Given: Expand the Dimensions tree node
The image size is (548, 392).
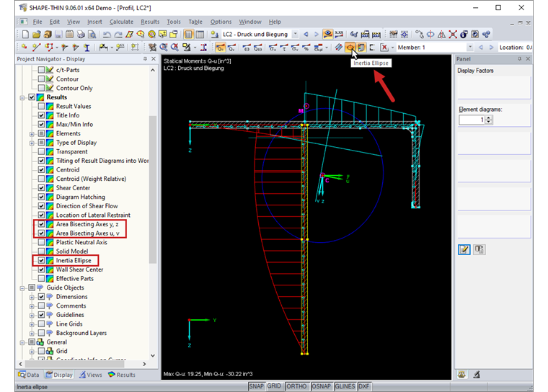Looking at the screenshot, I should pyautogui.click(x=32, y=297).
